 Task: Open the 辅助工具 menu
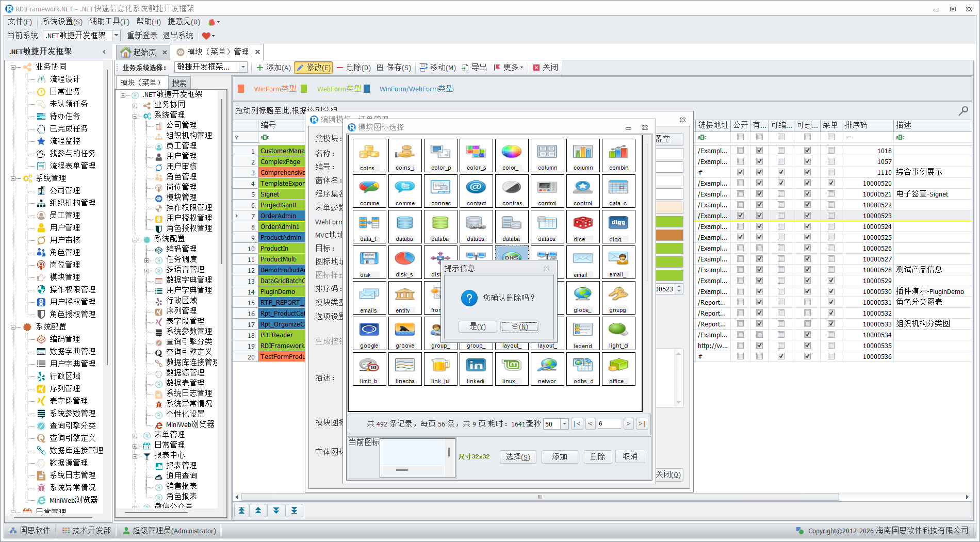tap(109, 22)
